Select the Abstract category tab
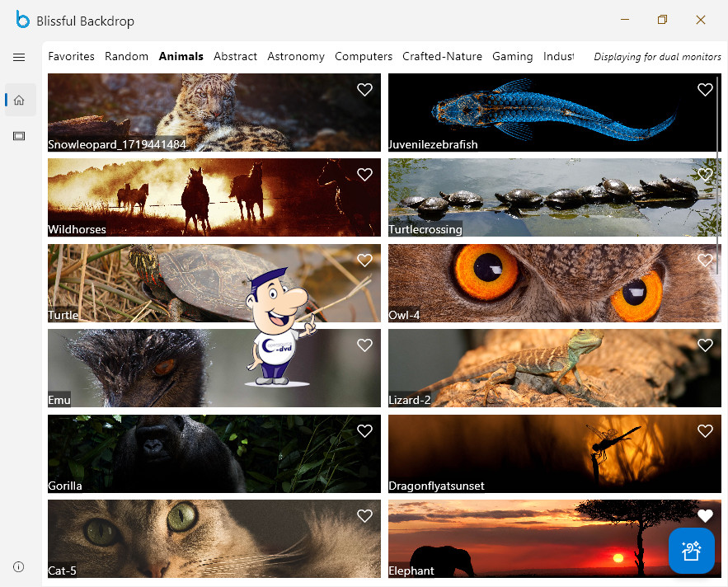This screenshot has height=587, width=728. 235,57
